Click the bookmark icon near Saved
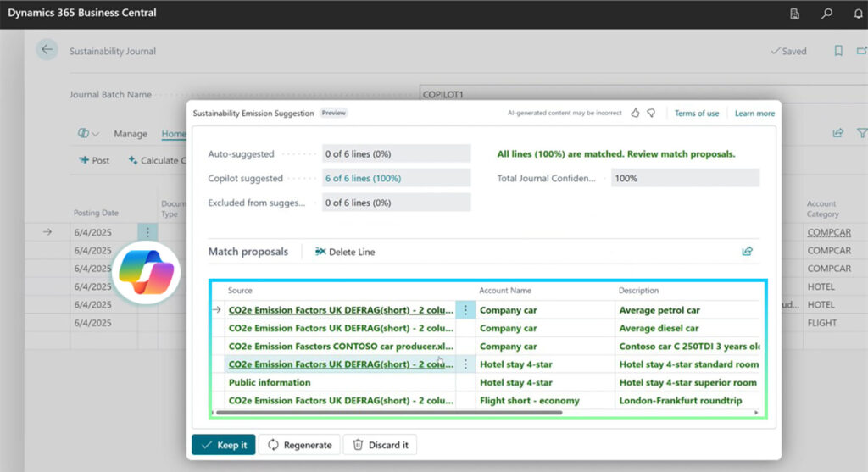Viewport: 868px width, 472px height. point(838,51)
